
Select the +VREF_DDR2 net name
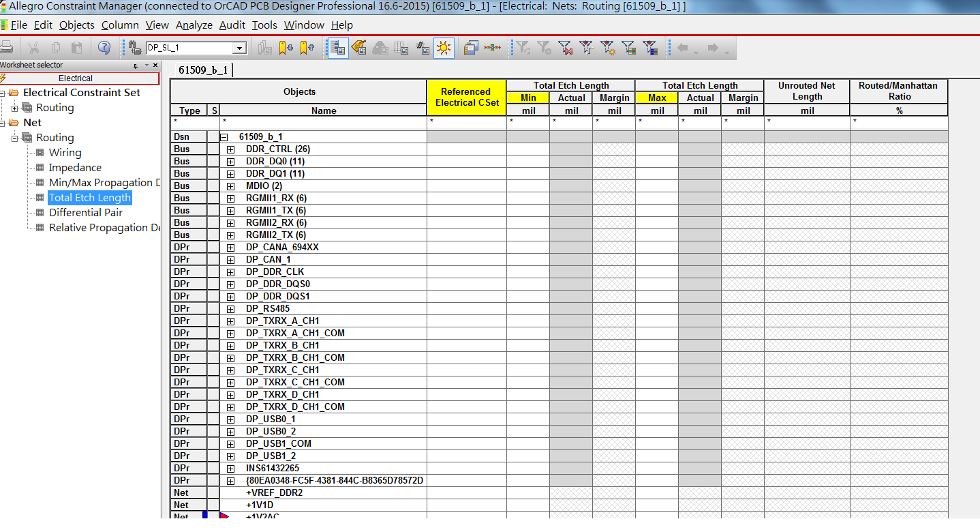[x=274, y=493]
